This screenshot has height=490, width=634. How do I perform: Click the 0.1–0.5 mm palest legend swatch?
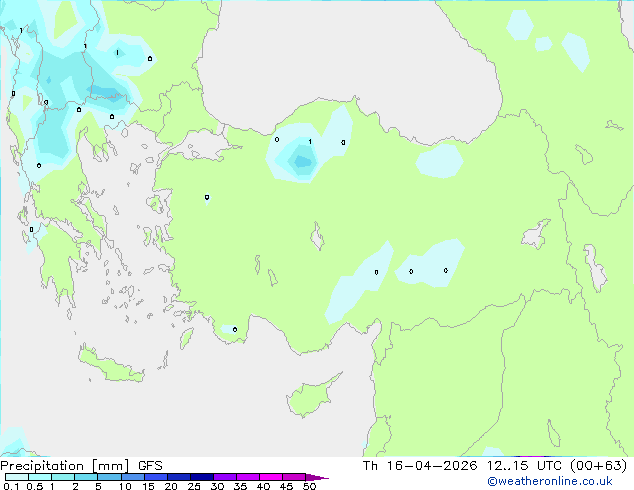pyautogui.click(x=17, y=477)
